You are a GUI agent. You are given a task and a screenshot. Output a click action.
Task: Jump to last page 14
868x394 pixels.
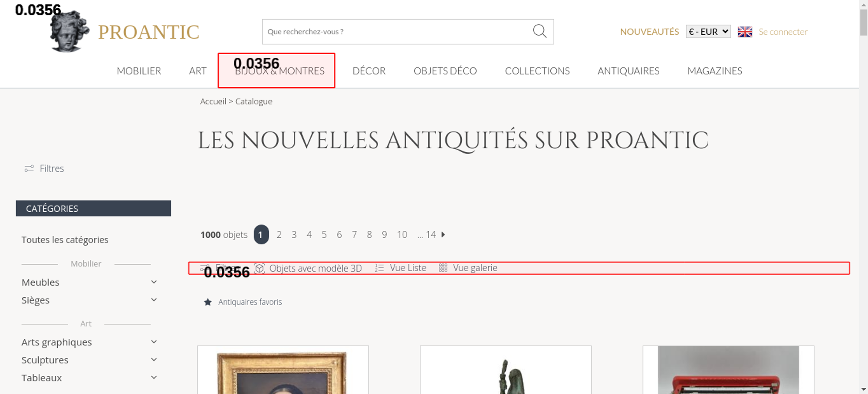click(431, 235)
